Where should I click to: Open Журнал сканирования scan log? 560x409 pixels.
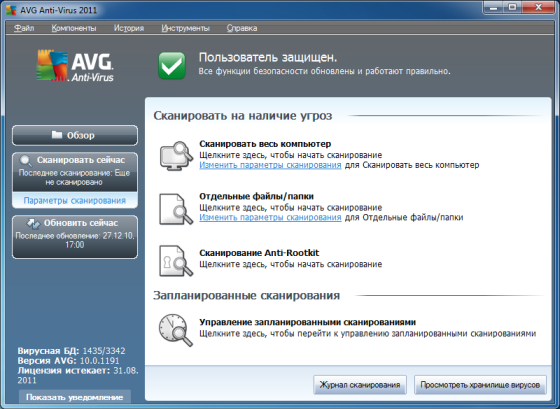click(x=360, y=385)
